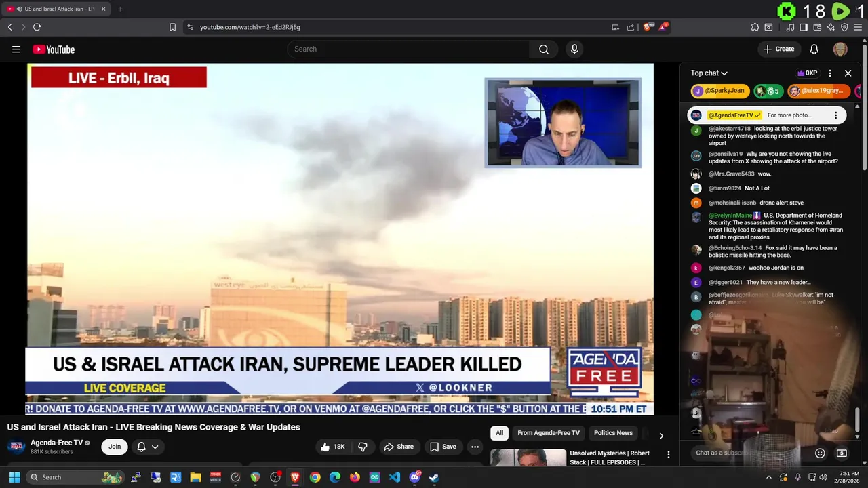Screen dimensions: 868x488
Task: Open Visual Studio Code from taskbar
Action: click(395, 477)
